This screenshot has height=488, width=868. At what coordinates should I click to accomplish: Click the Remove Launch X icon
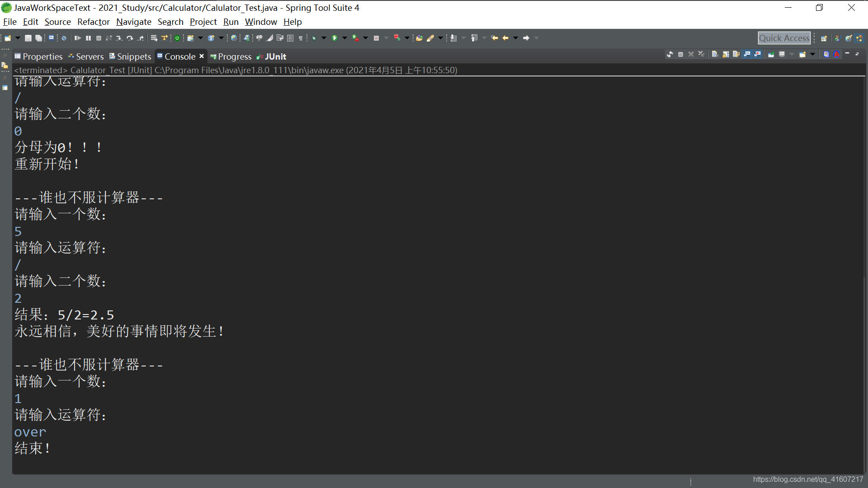[691, 54]
